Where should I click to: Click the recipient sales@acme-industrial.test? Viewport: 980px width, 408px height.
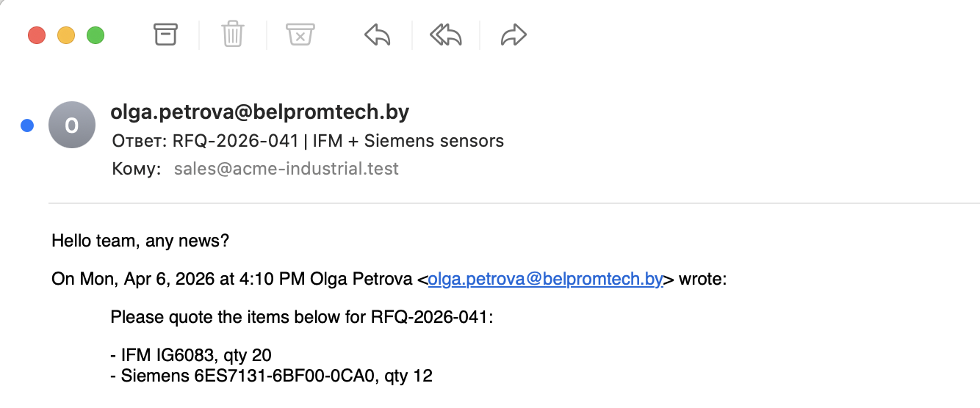click(x=286, y=169)
